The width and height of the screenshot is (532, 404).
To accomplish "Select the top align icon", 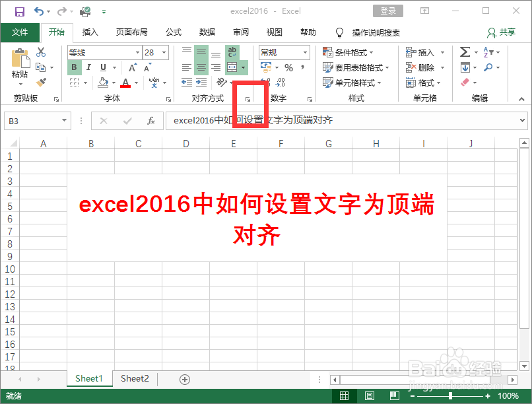I will (x=186, y=50).
